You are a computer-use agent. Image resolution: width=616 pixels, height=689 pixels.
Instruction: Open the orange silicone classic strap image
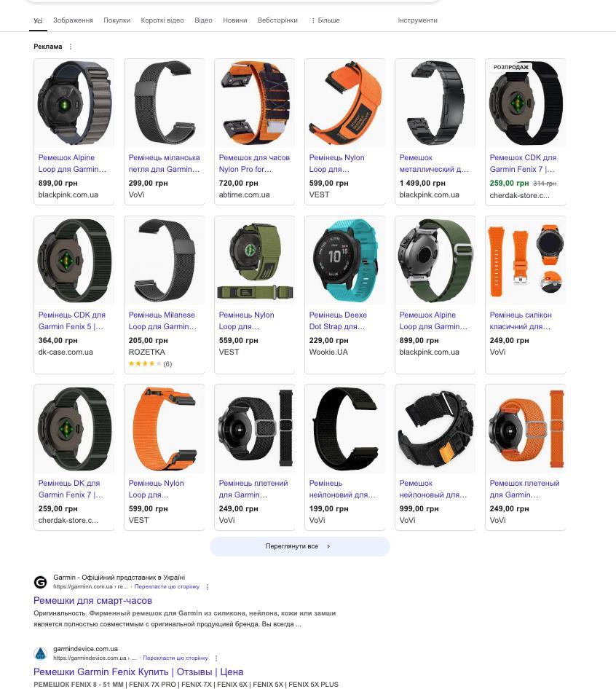point(526,261)
